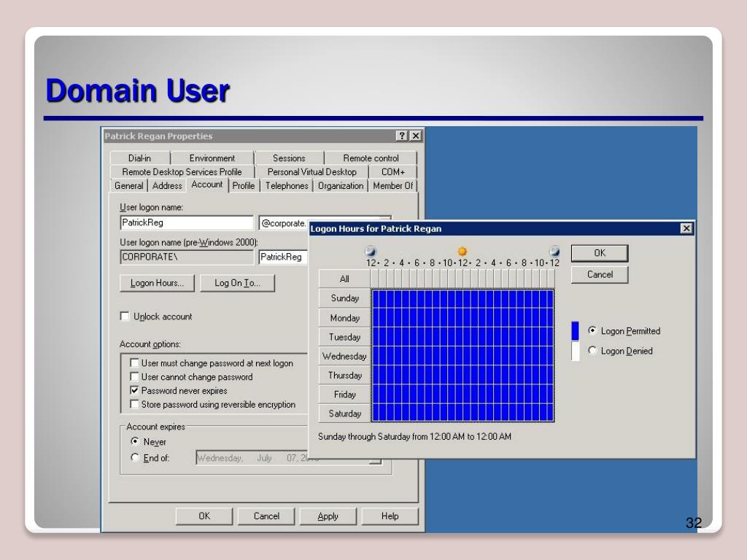Viewport: 747px width, 560px height.
Task: Enable Store password using reversible encryption
Action: [x=134, y=404]
